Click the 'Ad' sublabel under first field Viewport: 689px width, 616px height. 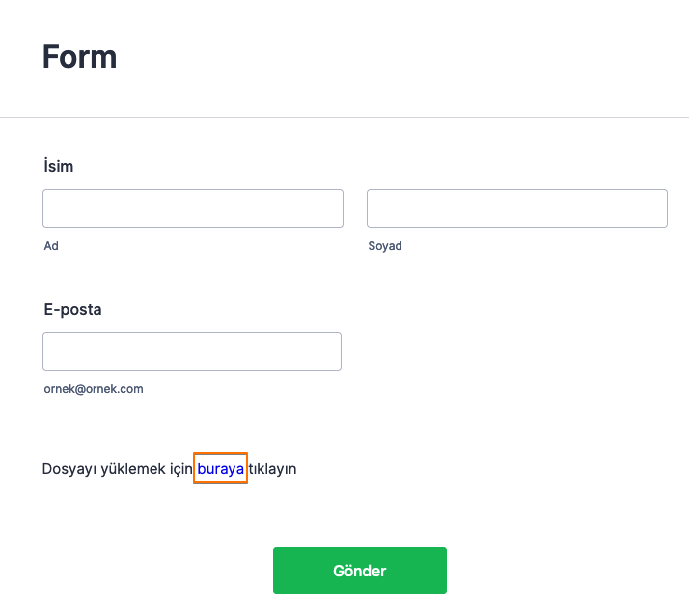51,246
